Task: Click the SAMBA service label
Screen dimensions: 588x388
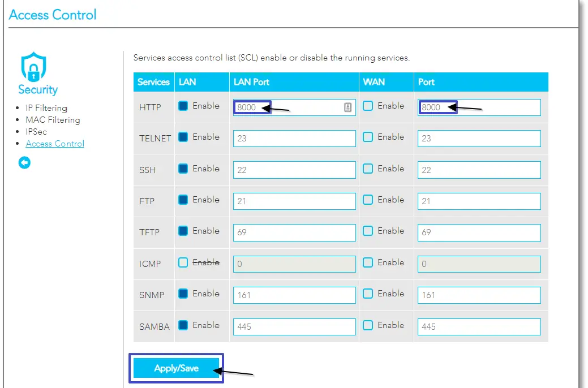Action: point(154,326)
